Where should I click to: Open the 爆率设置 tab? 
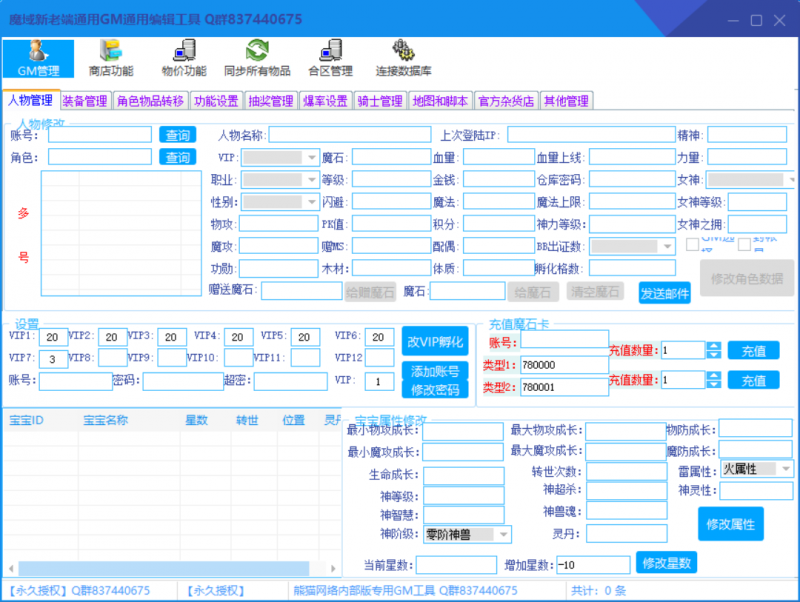(328, 100)
